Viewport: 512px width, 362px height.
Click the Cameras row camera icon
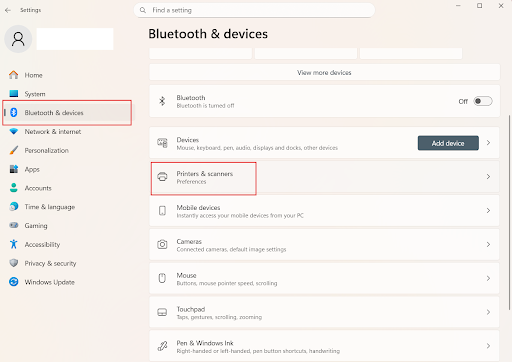(x=162, y=244)
